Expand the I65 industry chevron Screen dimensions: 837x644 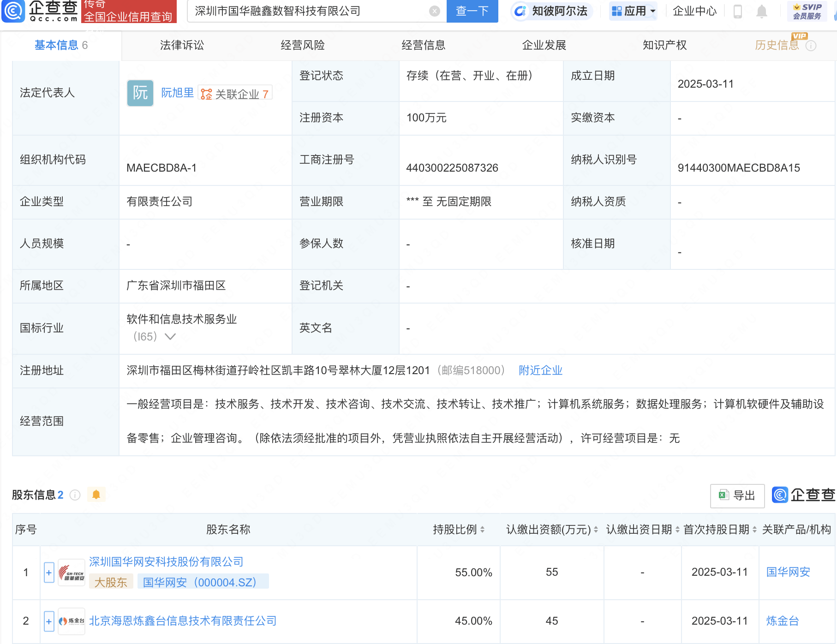pyautogui.click(x=170, y=337)
